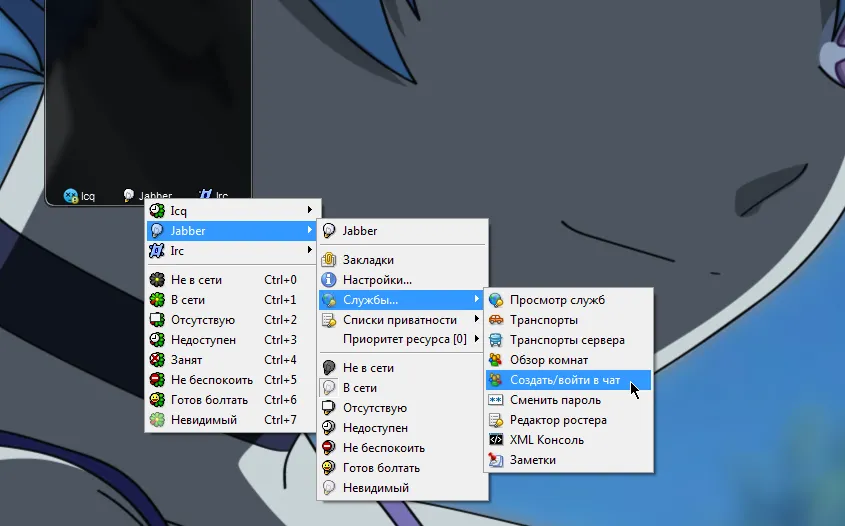The height and width of the screenshot is (526, 845).
Task: Set Jabber status Готов болтать
Action: click(403, 468)
